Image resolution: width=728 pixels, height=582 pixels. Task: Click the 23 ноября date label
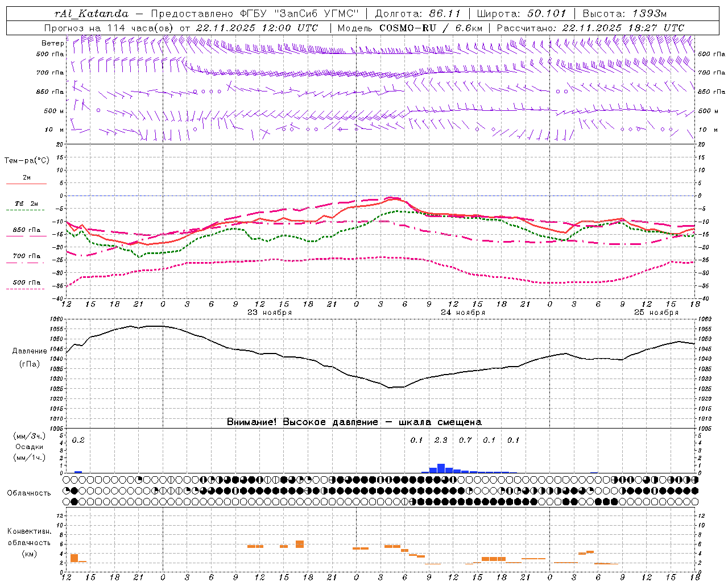click(269, 313)
